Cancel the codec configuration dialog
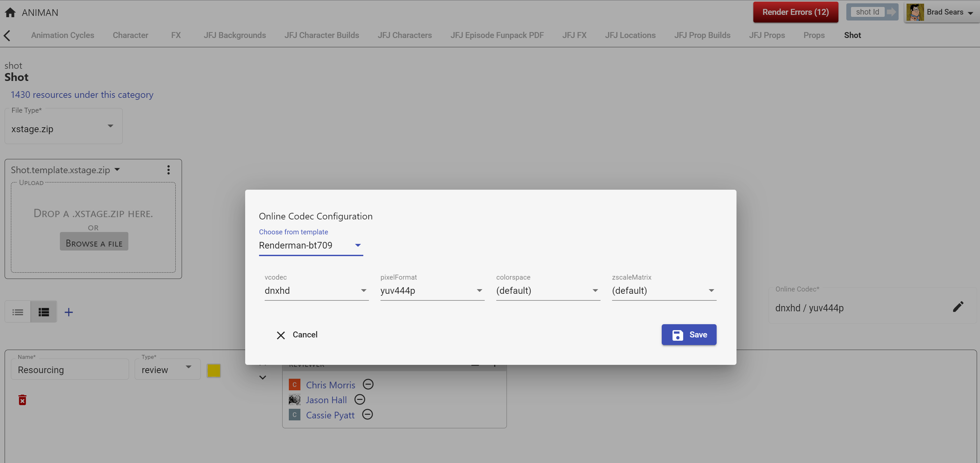The image size is (980, 463). pyautogui.click(x=297, y=334)
